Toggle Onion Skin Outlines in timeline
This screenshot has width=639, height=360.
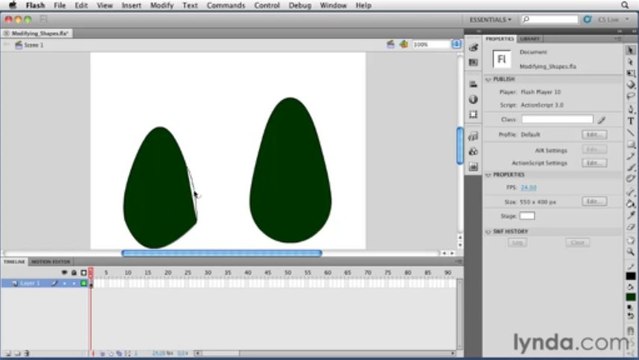pyautogui.click(x=119, y=353)
